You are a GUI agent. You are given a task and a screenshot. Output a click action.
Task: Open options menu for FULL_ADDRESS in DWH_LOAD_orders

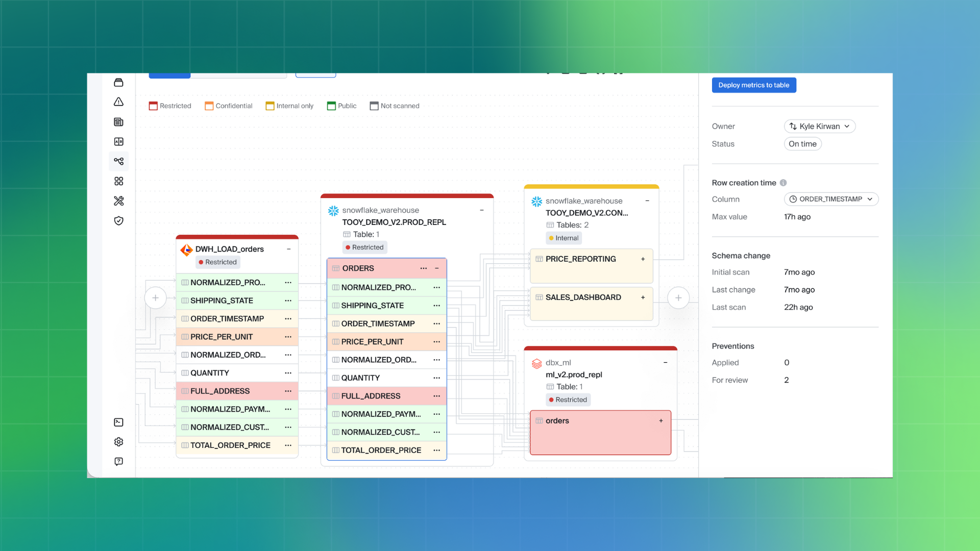288,391
